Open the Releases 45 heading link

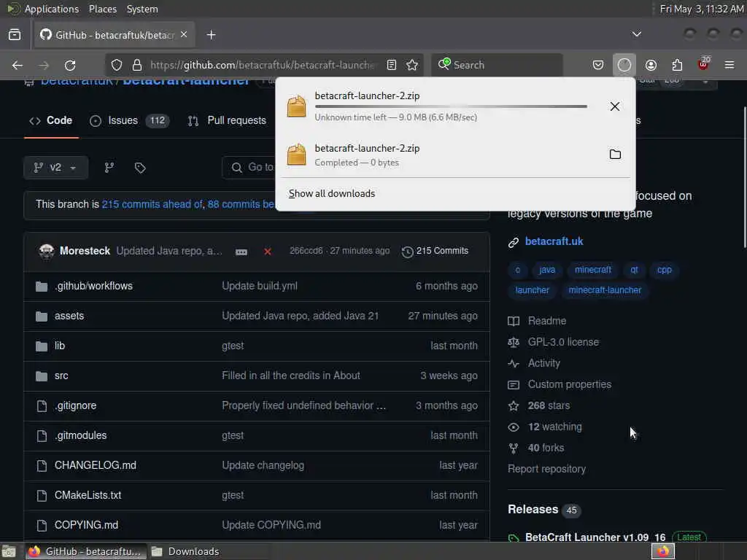[544, 510]
